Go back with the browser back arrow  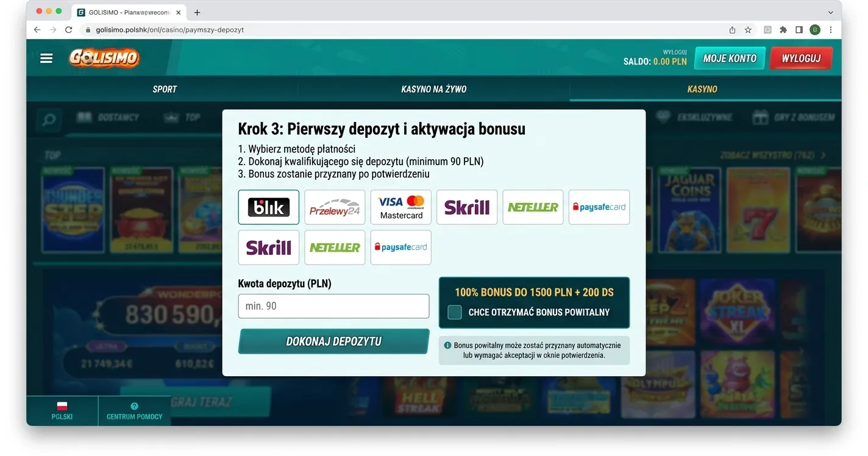(x=37, y=29)
